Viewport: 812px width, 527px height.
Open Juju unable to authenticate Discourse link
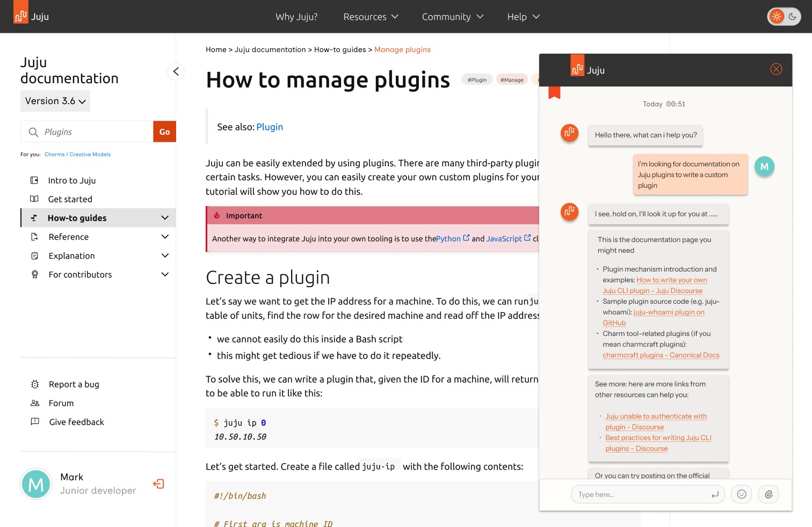tap(656, 422)
